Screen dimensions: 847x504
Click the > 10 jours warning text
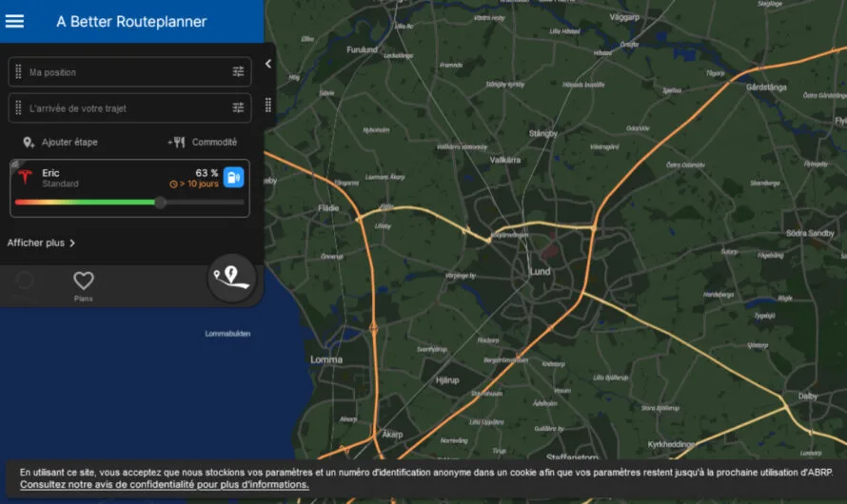click(x=194, y=184)
